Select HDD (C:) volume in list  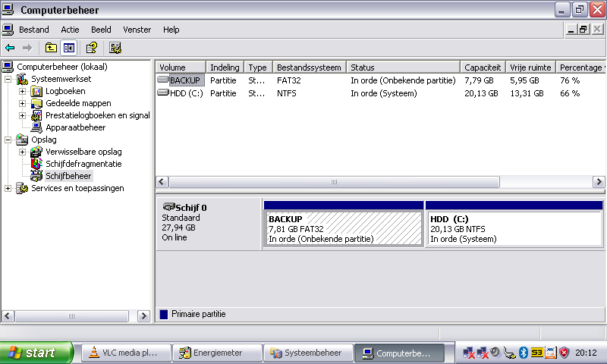(x=187, y=93)
